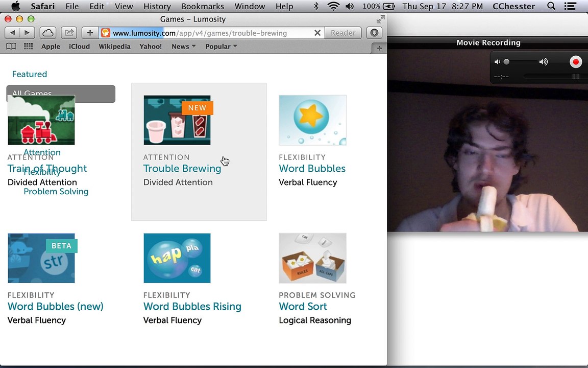The width and height of the screenshot is (588, 368).
Task: Click the Word Sort title link
Action: point(303,307)
